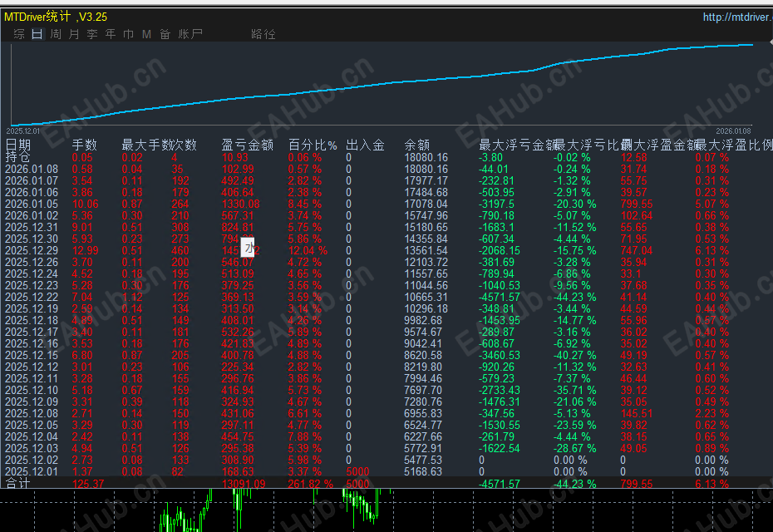Click balance value 5168.63
Image resolution: width=773 pixels, height=532 pixels.
pos(423,471)
